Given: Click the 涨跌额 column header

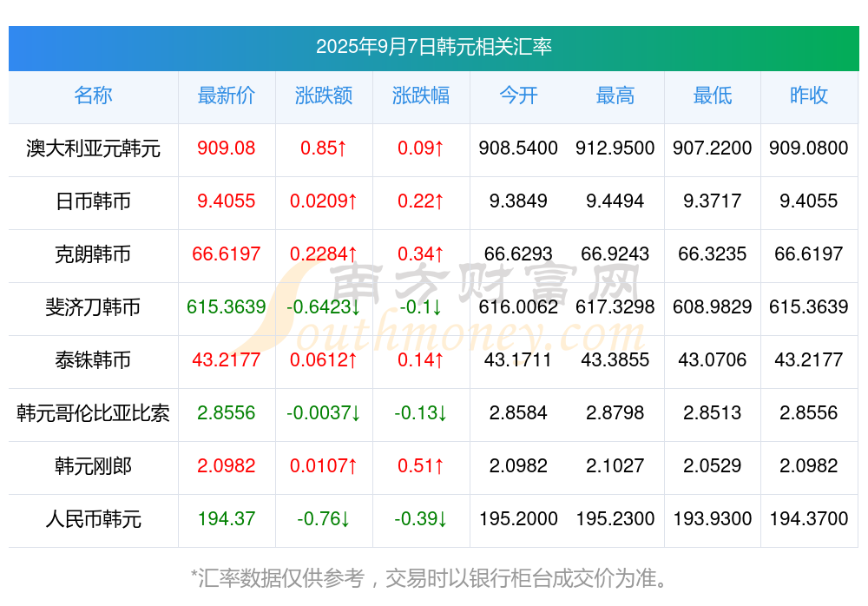Looking at the screenshot, I should (x=323, y=96).
